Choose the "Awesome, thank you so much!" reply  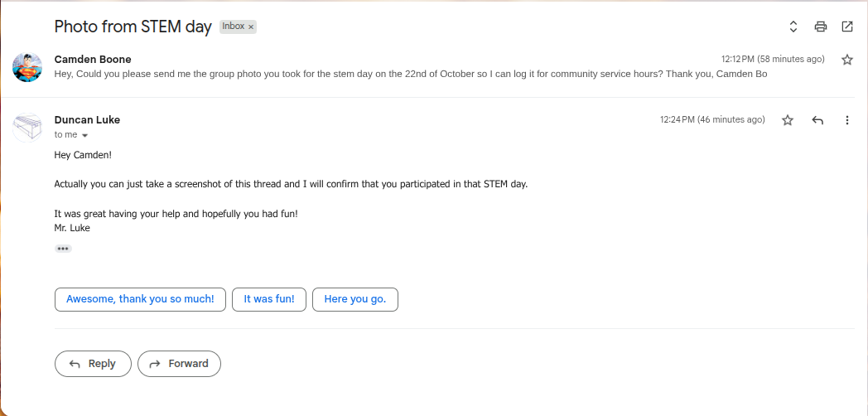point(140,299)
